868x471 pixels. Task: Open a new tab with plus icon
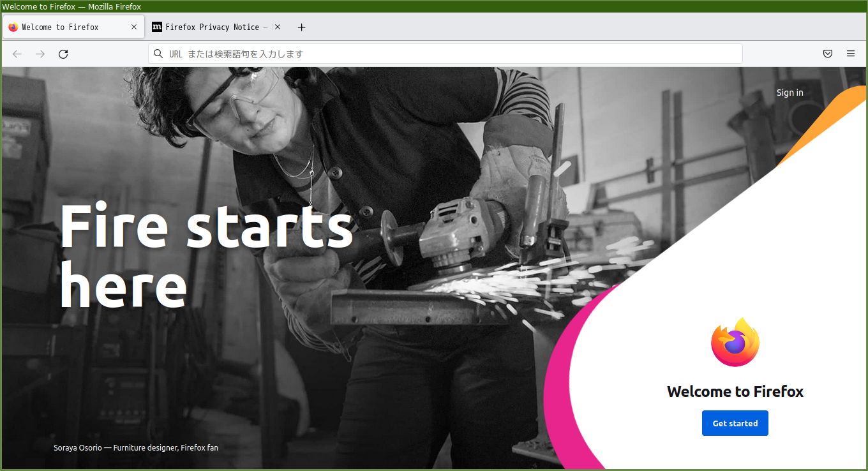(302, 27)
